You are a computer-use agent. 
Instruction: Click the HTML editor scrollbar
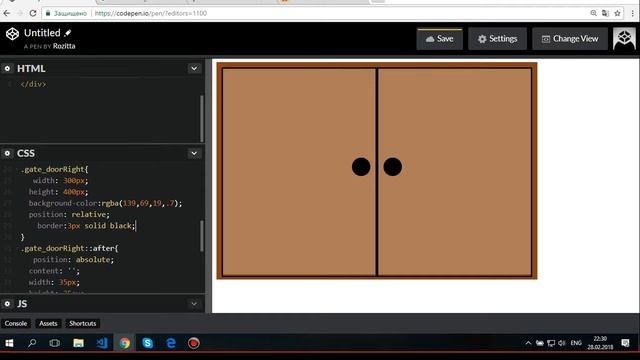[202, 118]
